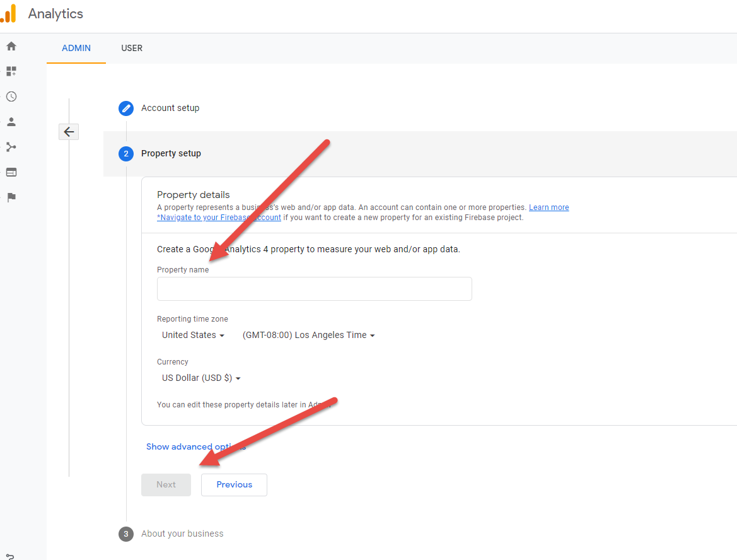
Task: Click the back arrow button
Action: pos(69,132)
